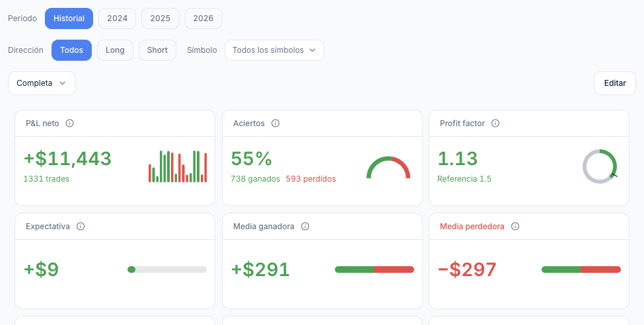Click the +$291 average win value

coord(260,270)
